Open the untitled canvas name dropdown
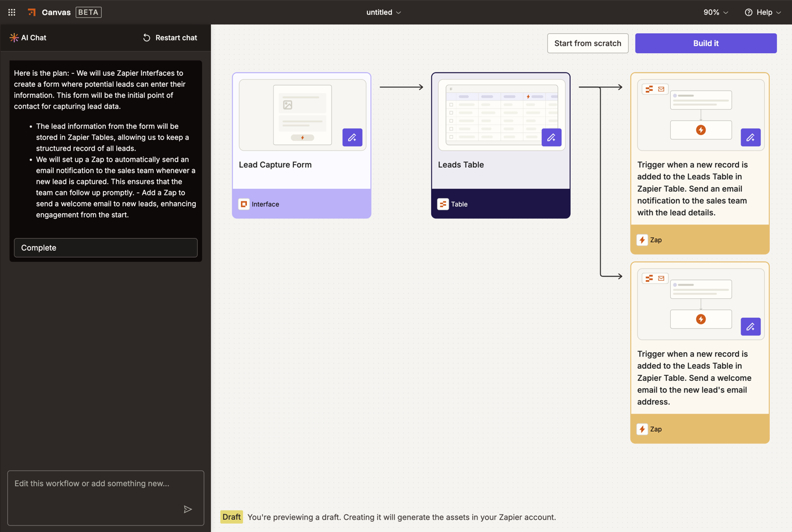The image size is (792, 532). 384,12
